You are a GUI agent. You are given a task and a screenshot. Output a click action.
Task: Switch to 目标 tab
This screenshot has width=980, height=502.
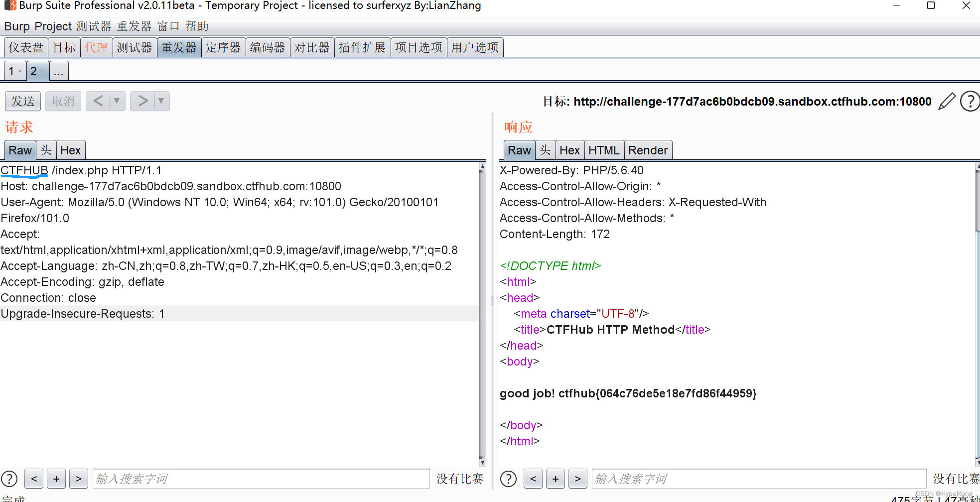pos(64,47)
